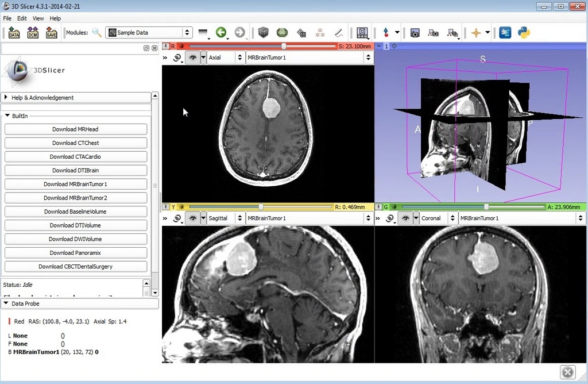Click the red slice offset slider handle

284,46
